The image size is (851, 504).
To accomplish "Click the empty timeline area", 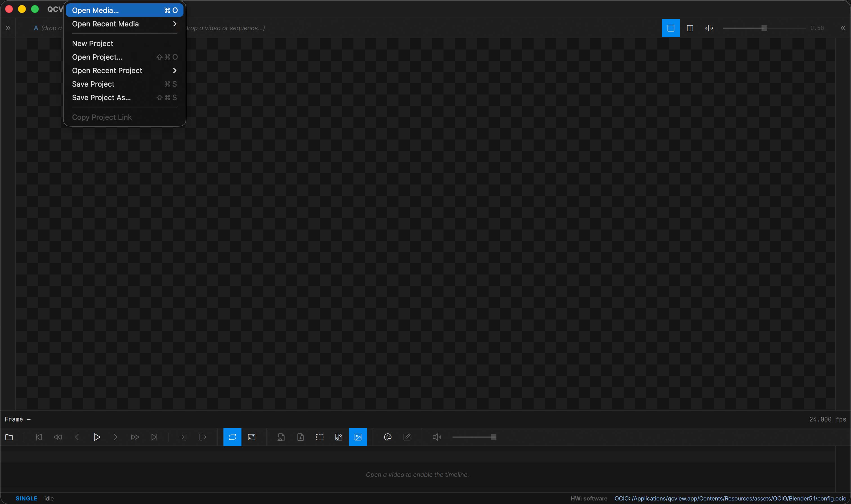I will 418,475.
